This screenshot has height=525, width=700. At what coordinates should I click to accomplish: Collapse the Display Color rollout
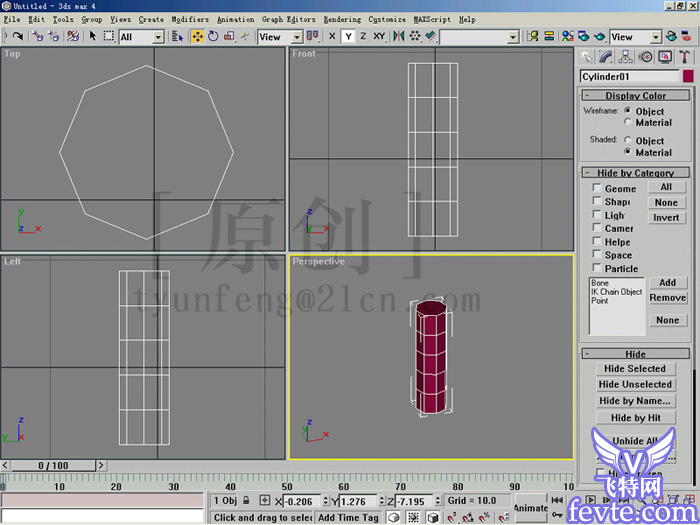(636, 96)
